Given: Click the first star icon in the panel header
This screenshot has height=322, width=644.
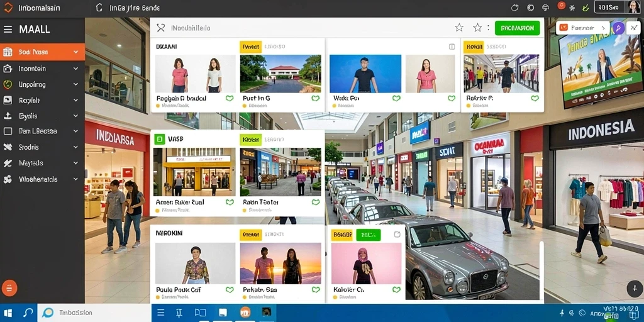Looking at the screenshot, I should click(459, 28).
